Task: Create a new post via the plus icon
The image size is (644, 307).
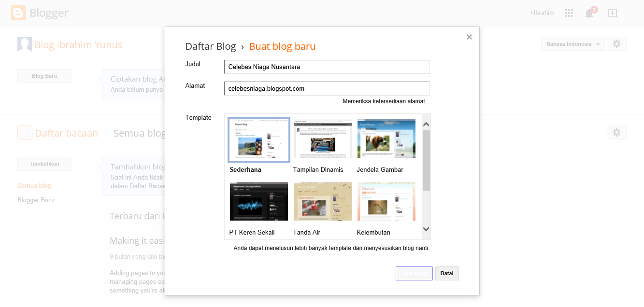Action: coord(613,13)
